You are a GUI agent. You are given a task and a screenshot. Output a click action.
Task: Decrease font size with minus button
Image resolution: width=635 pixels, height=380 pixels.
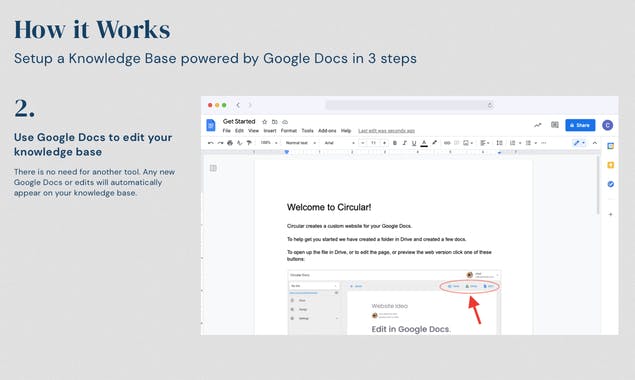click(x=363, y=143)
